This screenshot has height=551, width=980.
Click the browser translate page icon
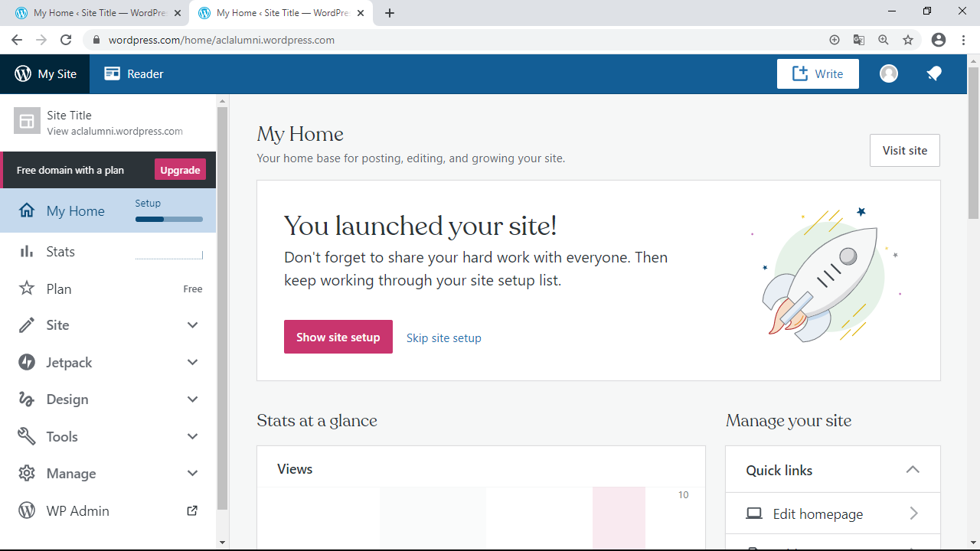tap(859, 40)
